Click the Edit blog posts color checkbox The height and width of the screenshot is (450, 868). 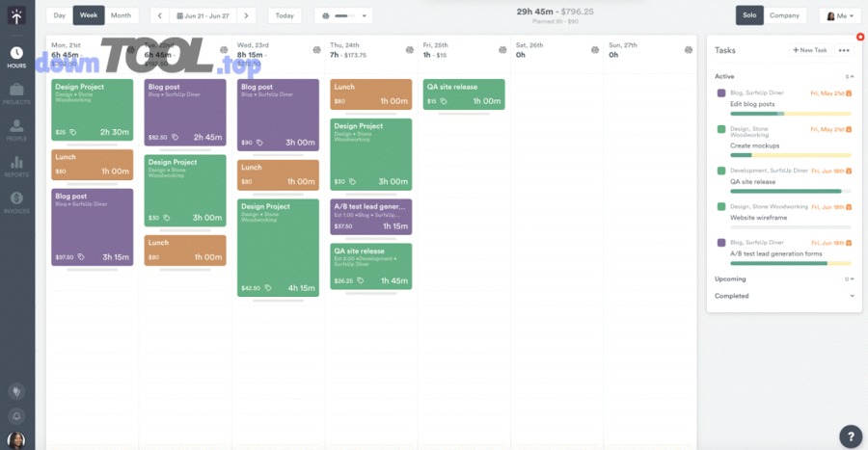(720, 93)
